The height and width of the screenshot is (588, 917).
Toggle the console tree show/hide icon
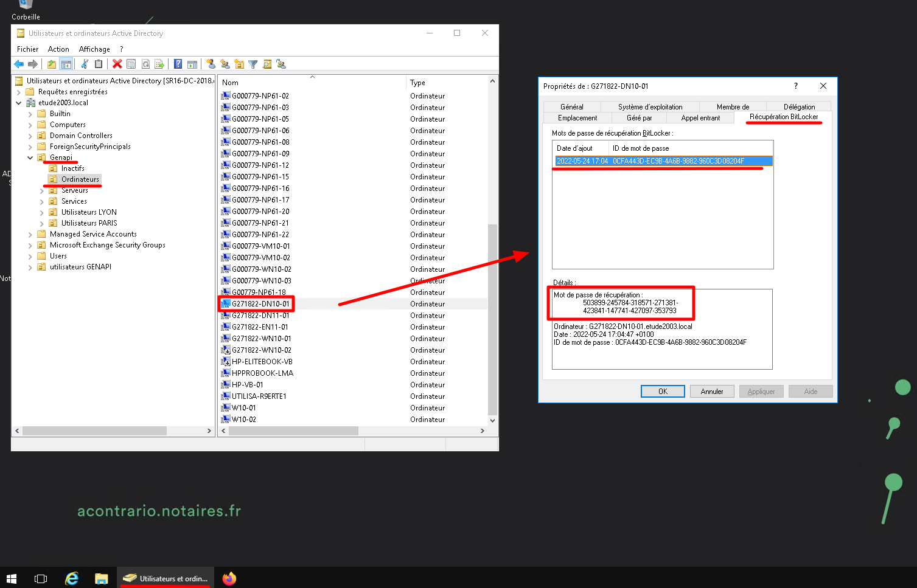pos(66,64)
